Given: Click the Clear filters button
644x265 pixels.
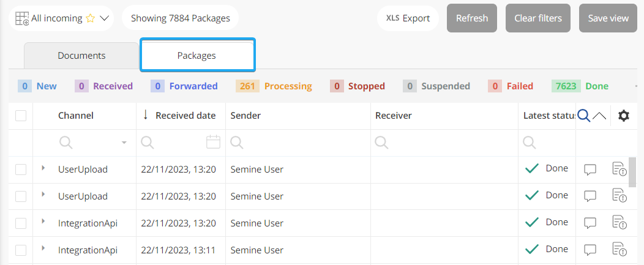Looking at the screenshot, I should coord(537,18).
